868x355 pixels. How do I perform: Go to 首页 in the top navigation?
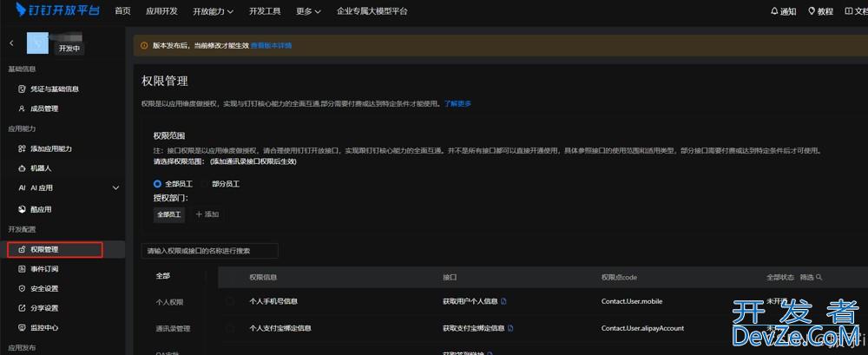click(x=122, y=11)
